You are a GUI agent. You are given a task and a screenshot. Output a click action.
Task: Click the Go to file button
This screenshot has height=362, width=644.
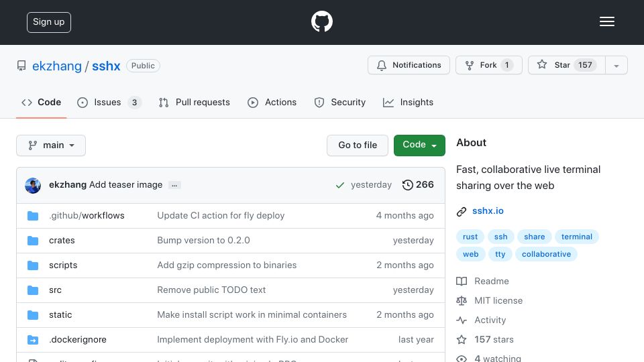358,145
